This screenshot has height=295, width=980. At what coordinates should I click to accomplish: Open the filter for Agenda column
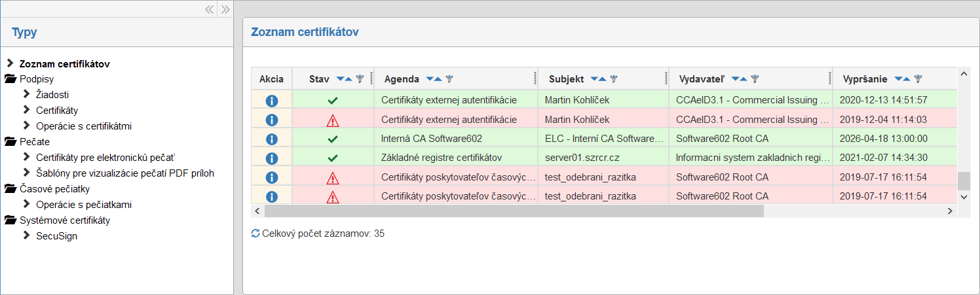pyautogui.click(x=449, y=79)
